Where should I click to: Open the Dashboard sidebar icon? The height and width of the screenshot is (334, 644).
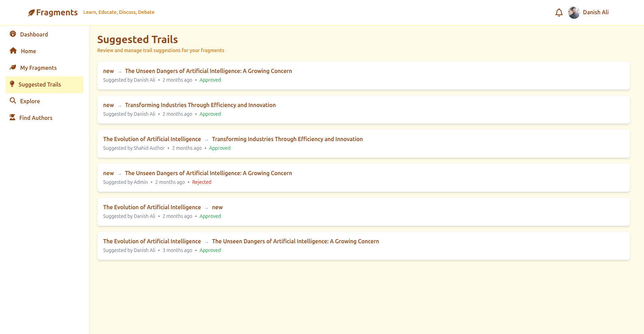pos(13,34)
